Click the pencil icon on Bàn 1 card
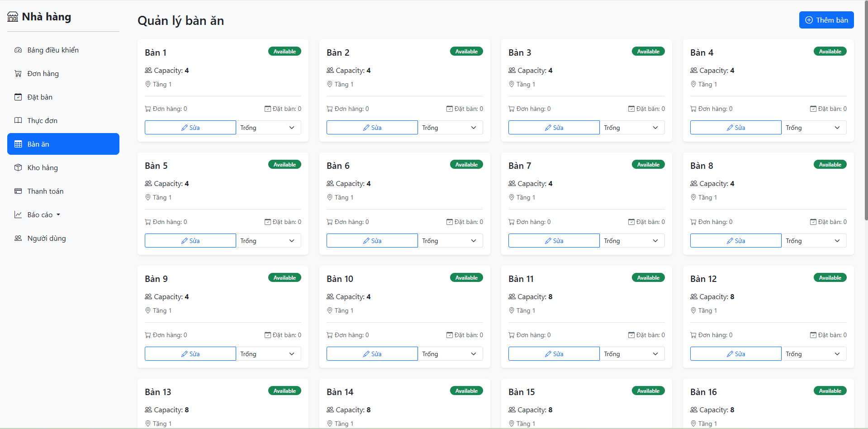868x429 pixels. tap(185, 128)
